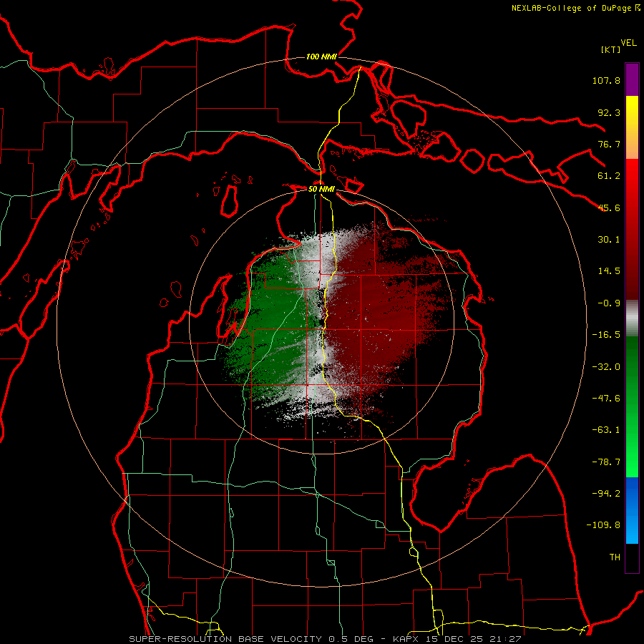This screenshot has width=644, height=644.
Task: Click the purple segment of color bar
Action: [632, 79]
